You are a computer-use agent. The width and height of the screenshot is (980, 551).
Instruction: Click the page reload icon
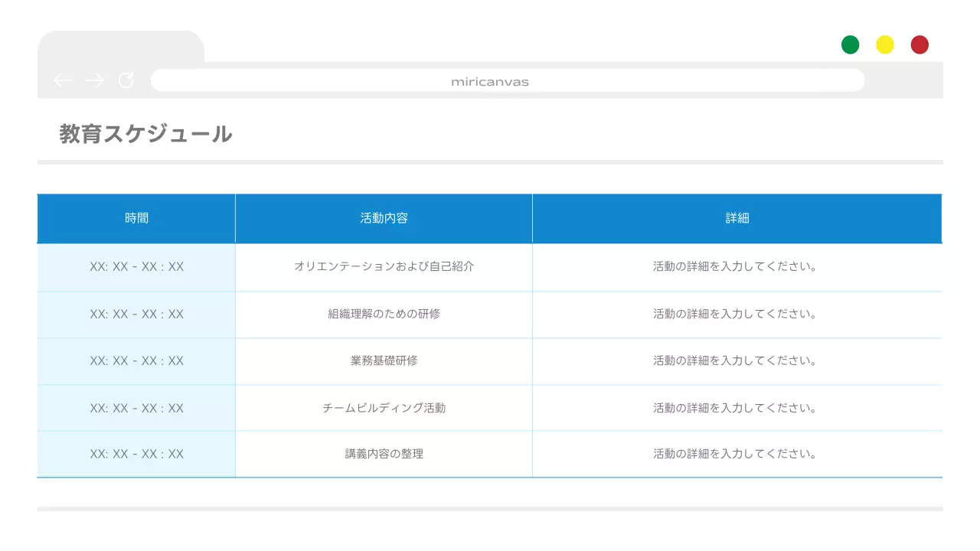click(126, 80)
